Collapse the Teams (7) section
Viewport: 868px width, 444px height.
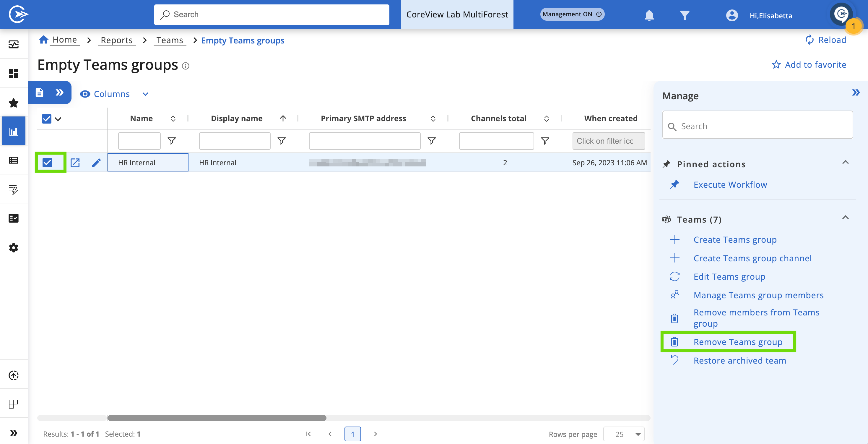pos(845,218)
